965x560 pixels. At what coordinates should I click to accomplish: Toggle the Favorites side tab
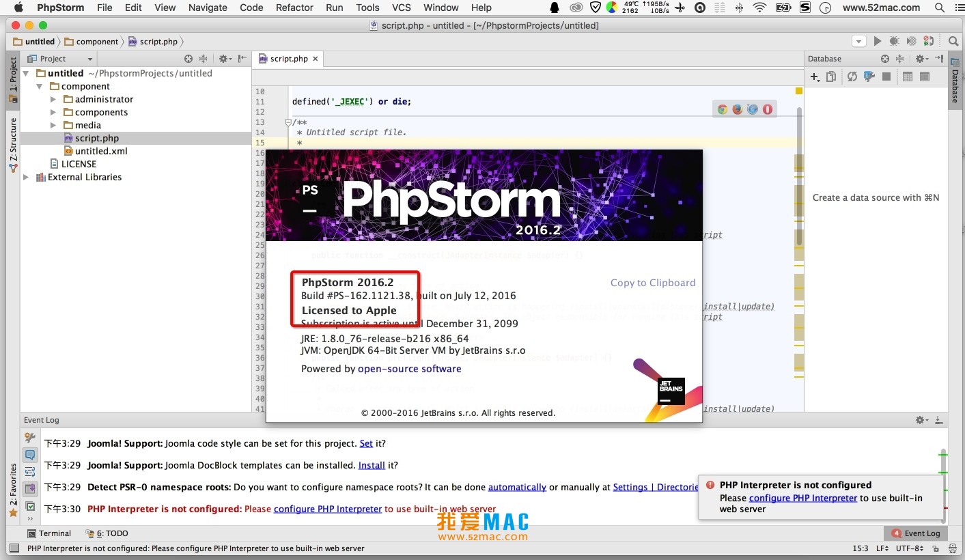13,490
